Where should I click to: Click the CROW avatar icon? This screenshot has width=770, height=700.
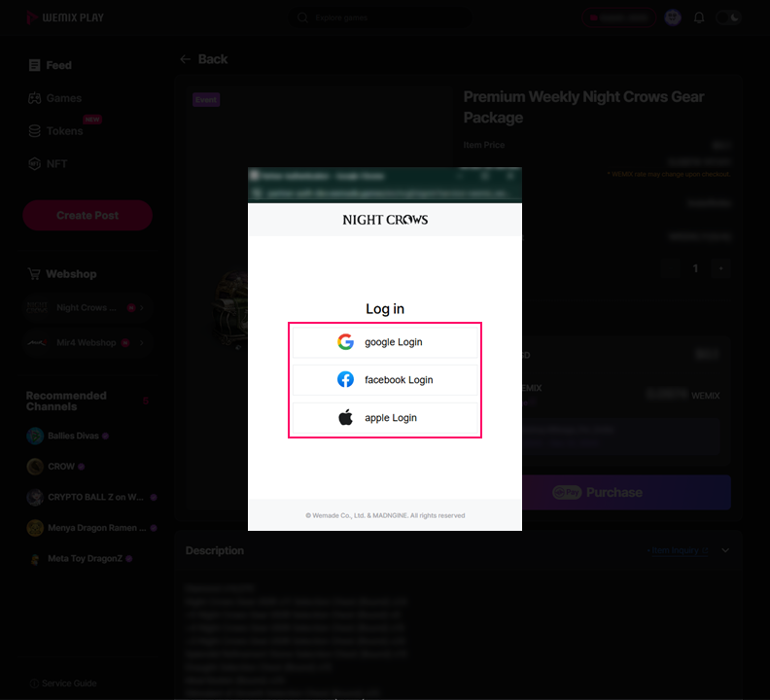(x=35, y=466)
